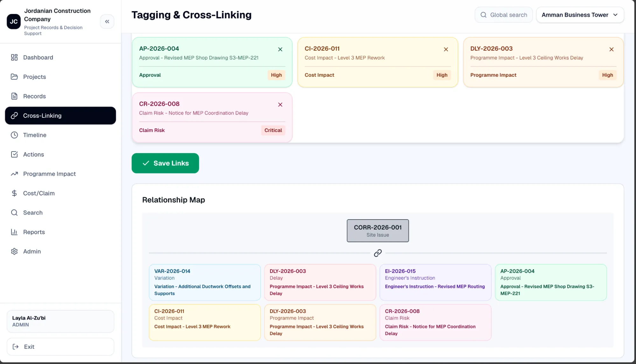Open the Projects page
636x364 pixels.
pyautogui.click(x=60, y=77)
